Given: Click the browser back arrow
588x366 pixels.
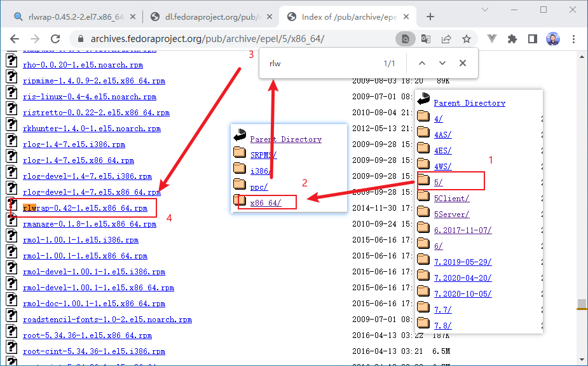Looking at the screenshot, I should pos(14,39).
